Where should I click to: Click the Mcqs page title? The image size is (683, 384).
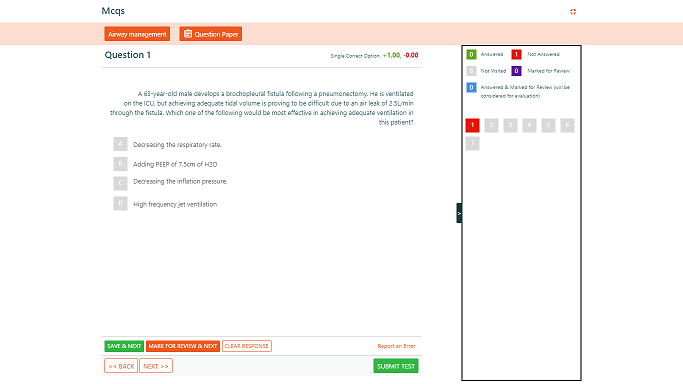[113, 11]
